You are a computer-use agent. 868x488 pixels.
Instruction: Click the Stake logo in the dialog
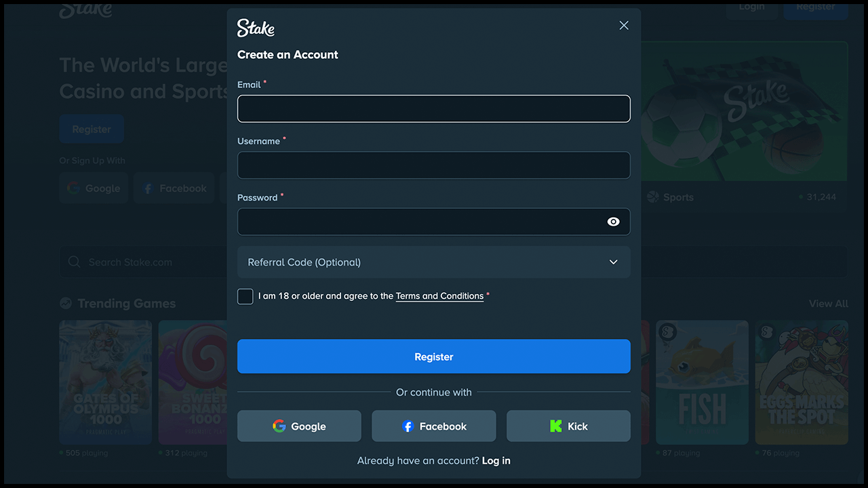[x=256, y=28]
